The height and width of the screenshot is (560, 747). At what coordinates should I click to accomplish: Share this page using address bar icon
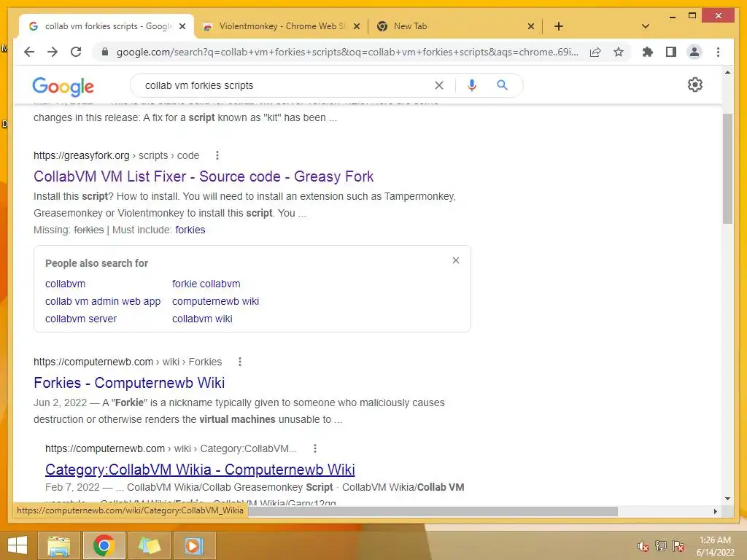click(x=595, y=52)
